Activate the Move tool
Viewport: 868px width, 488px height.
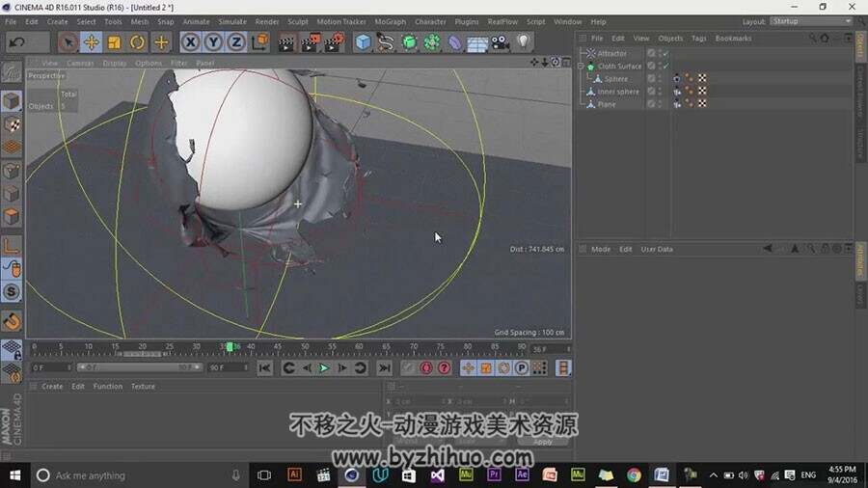92,42
